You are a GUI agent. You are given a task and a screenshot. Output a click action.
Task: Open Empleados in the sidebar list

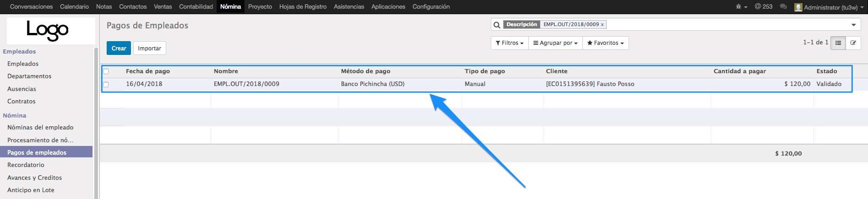(23, 64)
